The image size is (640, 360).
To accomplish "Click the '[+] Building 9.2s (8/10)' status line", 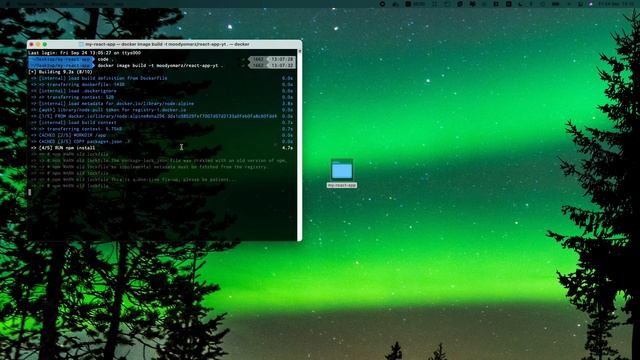I will point(60,72).
